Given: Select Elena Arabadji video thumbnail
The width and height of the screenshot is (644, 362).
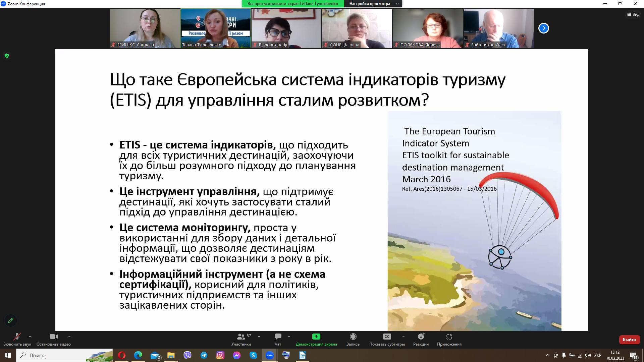Looking at the screenshot, I should click(286, 28).
